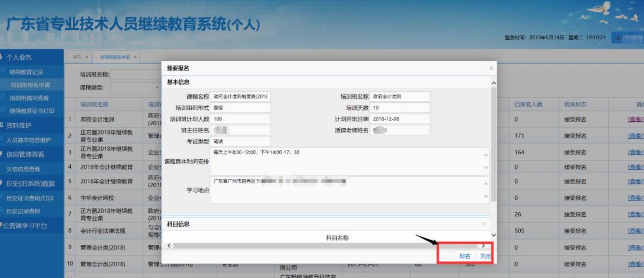Close the 培训班报名申请 tab

click(x=135, y=57)
